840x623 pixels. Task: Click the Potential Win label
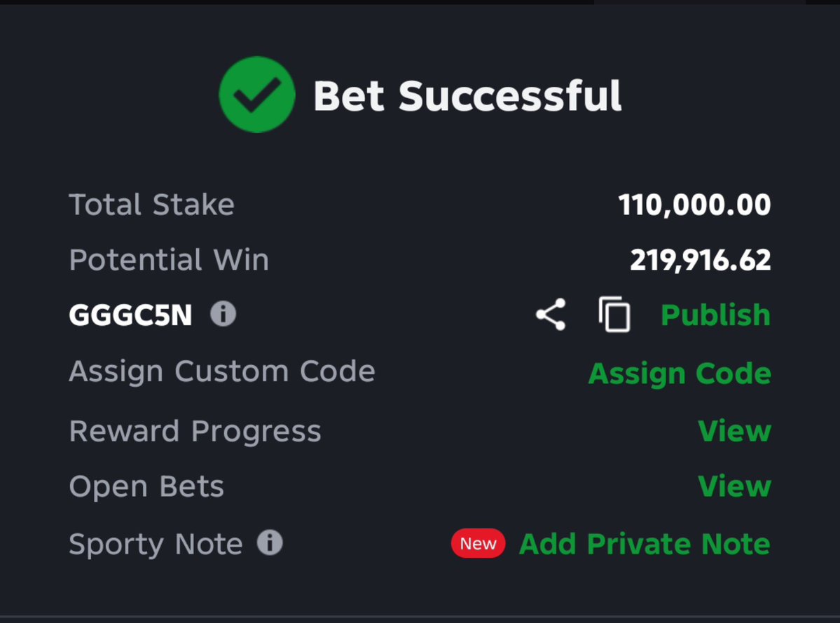(169, 260)
